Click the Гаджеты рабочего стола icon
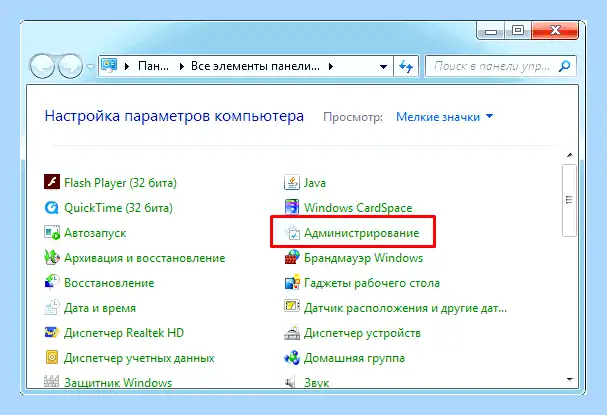Image resolution: width=607 pixels, height=415 pixels. (x=292, y=283)
